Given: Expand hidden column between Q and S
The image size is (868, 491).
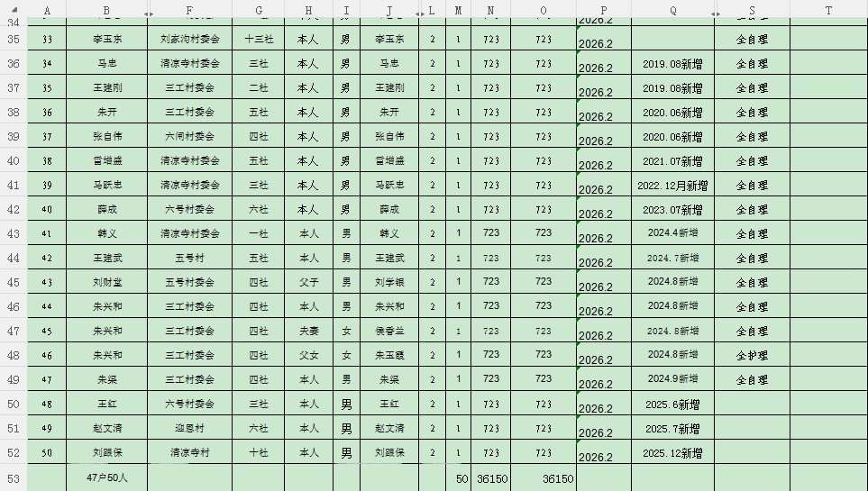Looking at the screenshot, I should (x=715, y=13).
